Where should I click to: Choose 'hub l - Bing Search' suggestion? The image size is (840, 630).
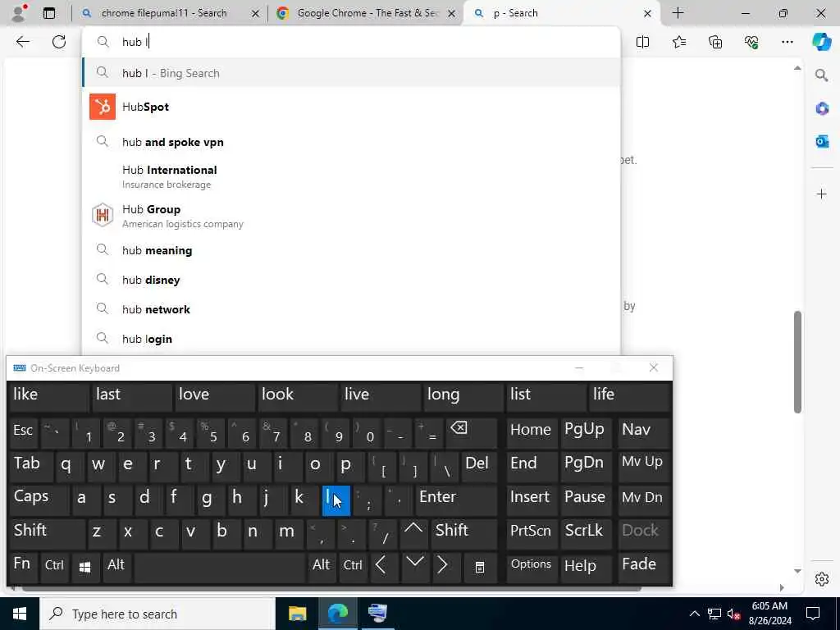coord(351,73)
